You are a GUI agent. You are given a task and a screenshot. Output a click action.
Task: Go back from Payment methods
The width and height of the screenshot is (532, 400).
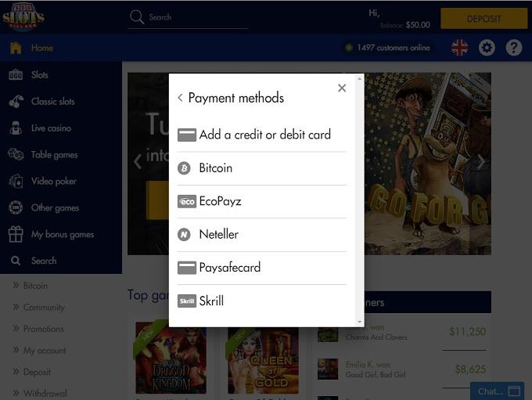[x=180, y=98]
